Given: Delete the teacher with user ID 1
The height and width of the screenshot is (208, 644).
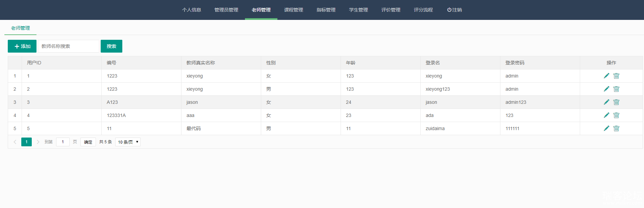Looking at the screenshot, I should (x=616, y=76).
